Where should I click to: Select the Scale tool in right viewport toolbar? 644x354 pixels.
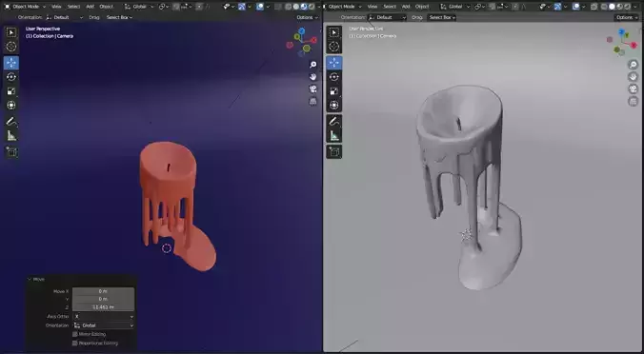(x=334, y=91)
